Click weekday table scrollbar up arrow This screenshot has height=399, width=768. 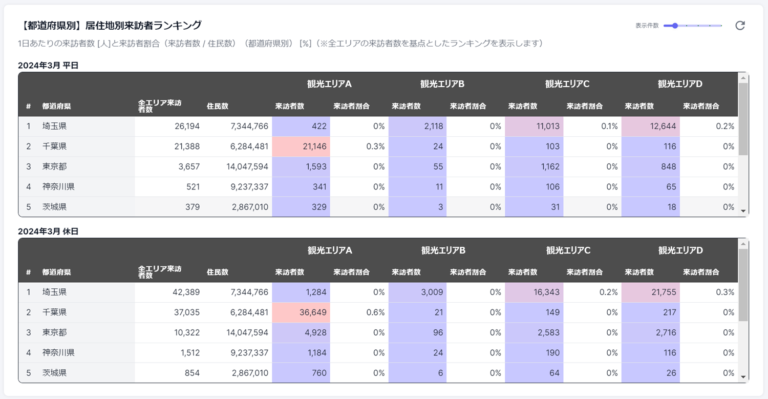744,78
